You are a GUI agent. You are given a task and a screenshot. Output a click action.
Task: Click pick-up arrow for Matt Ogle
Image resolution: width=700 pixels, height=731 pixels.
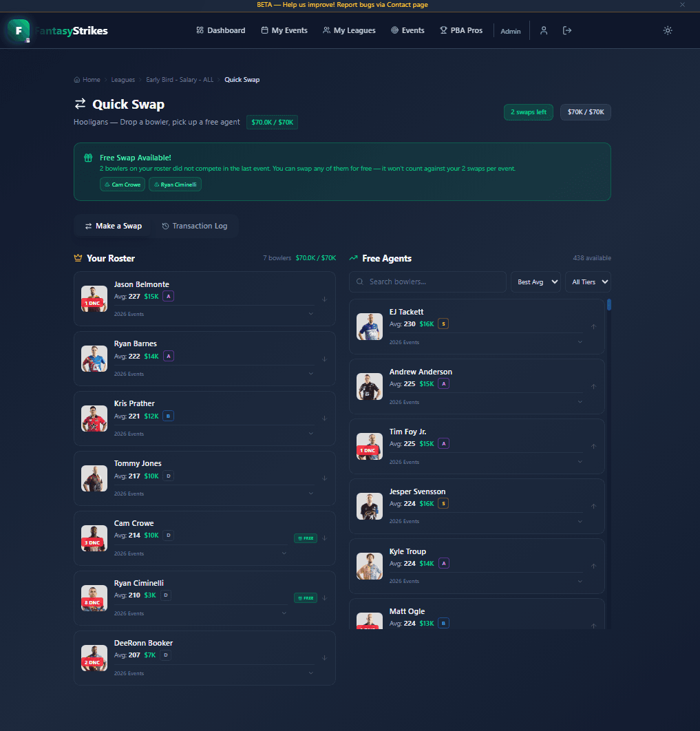coord(593,626)
